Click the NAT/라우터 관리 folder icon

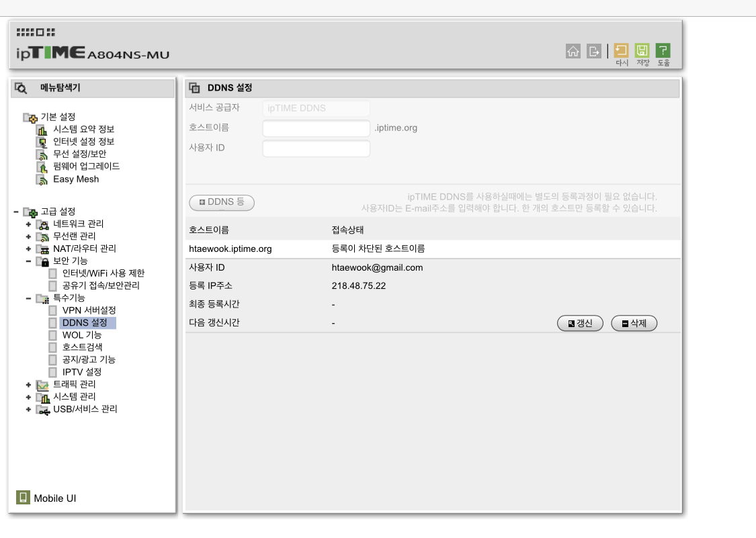42,249
